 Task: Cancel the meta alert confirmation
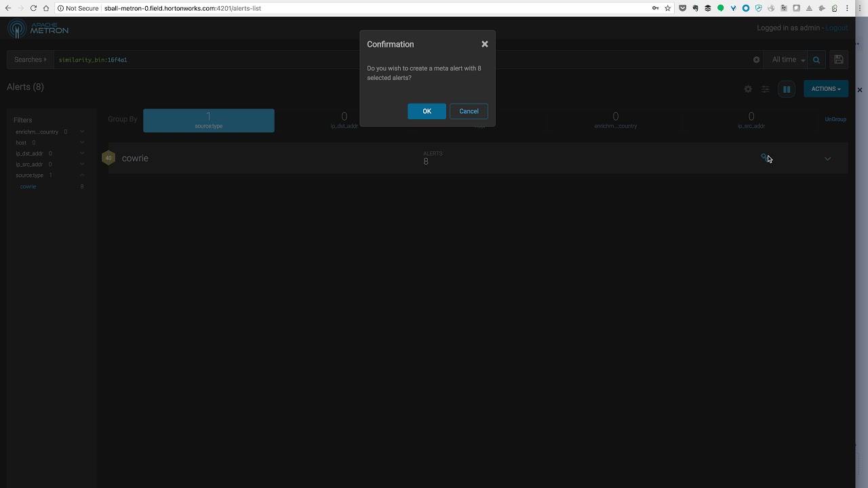click(469, 111)
